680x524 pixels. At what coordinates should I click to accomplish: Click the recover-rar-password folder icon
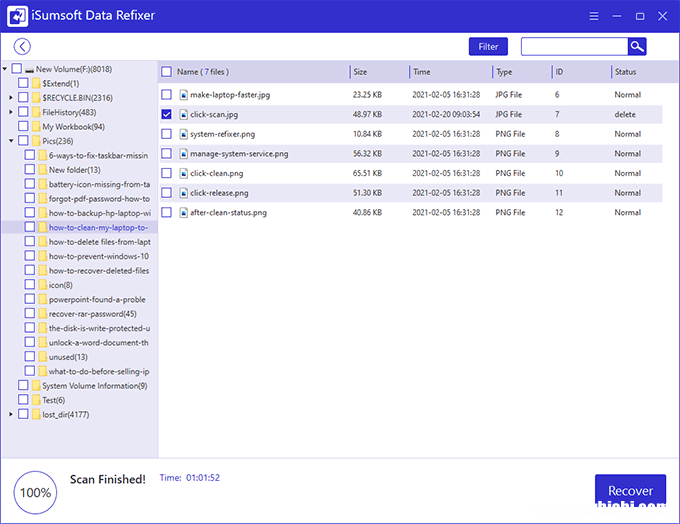[x=42, y=313]
